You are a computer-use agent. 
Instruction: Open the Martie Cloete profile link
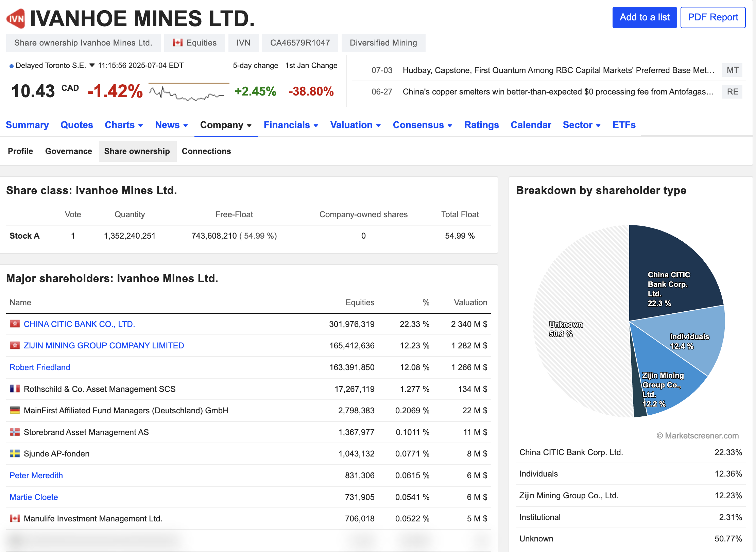click(x=34, y=497)
